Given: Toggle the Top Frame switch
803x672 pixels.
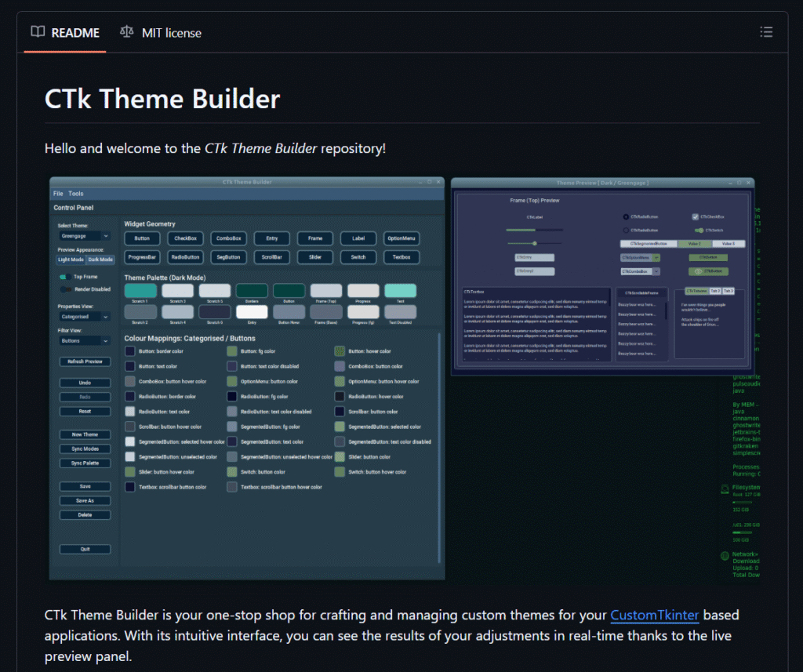Looking at the screenshot, I should 65,277.
